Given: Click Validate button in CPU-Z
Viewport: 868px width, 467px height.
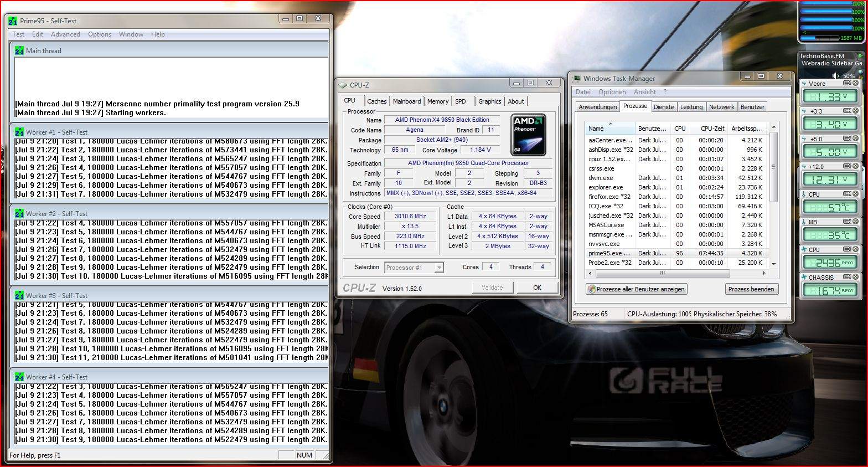Looking at the screenshot, I should pos(492,288).
